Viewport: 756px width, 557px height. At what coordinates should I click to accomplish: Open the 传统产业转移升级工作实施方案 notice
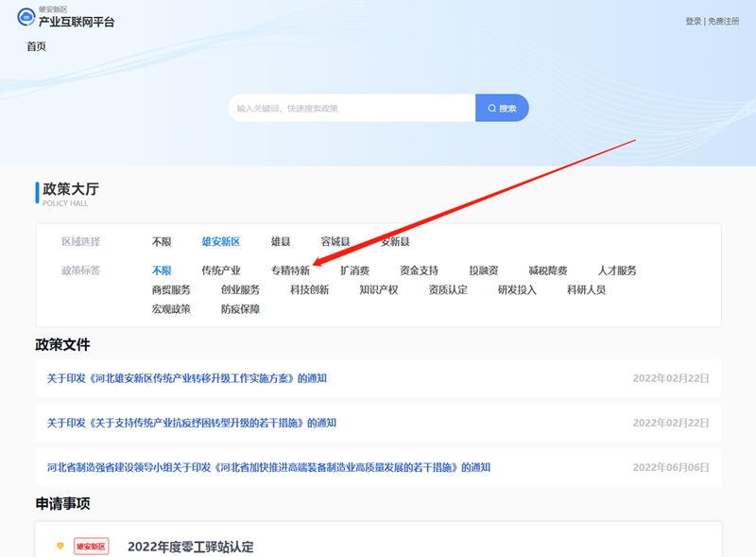click(x=187, y=378)
